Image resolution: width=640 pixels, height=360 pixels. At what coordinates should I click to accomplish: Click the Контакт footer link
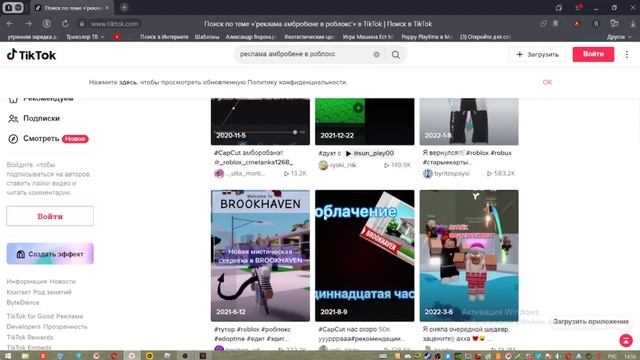pyautogui.click(x=19, y=292)
